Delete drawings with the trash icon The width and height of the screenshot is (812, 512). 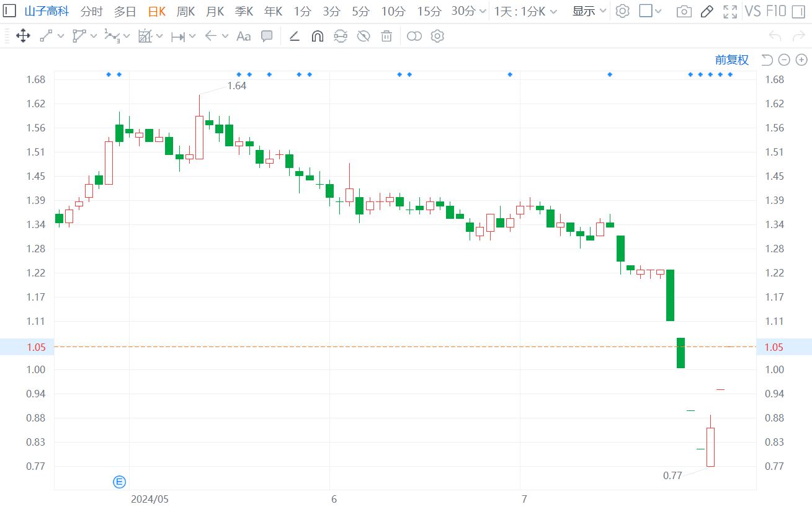point(386,36)
